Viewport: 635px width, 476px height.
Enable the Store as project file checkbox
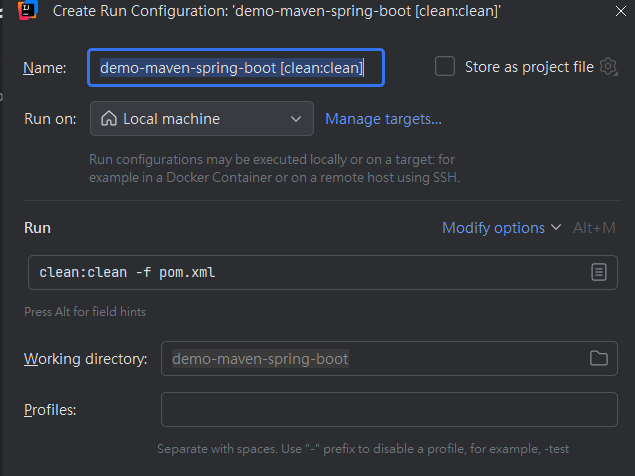(445, 67)
